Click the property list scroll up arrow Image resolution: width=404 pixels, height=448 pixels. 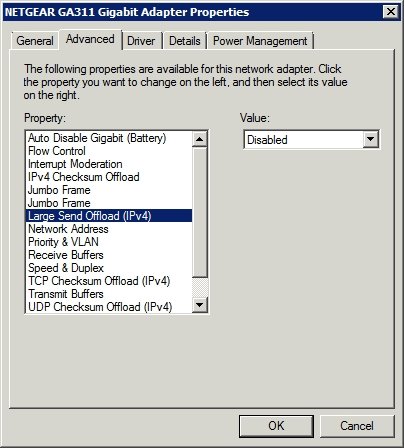[200, 139]
